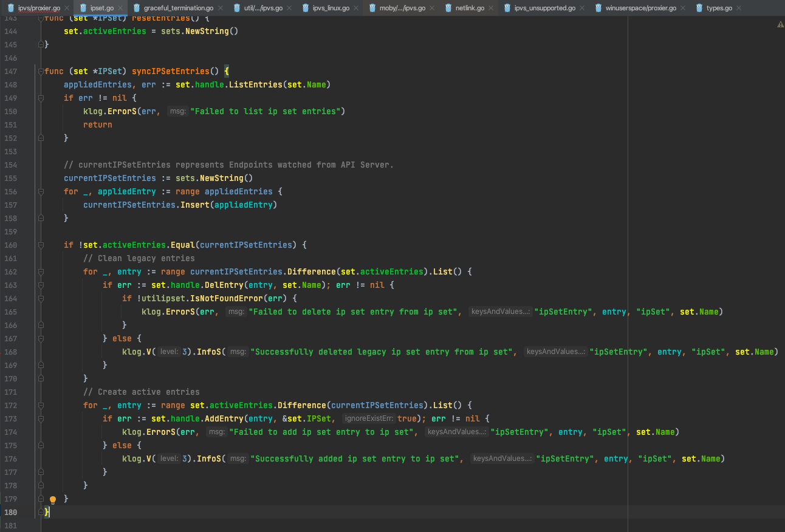
Task: Close the winuserspace/proxier.go tab
Action: (x=682, y=9)
